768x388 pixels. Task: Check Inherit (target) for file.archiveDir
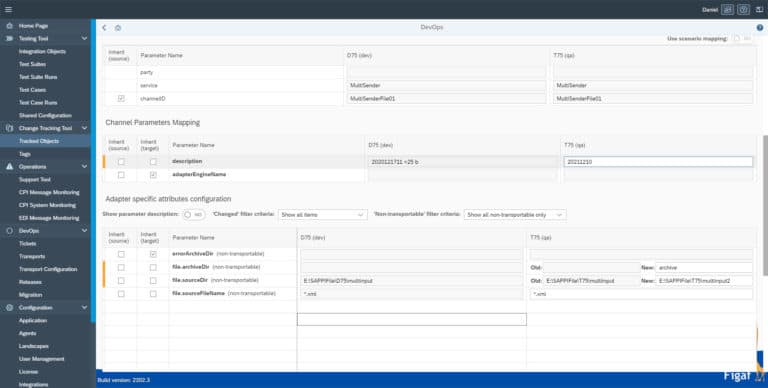[x=153, y=267]
